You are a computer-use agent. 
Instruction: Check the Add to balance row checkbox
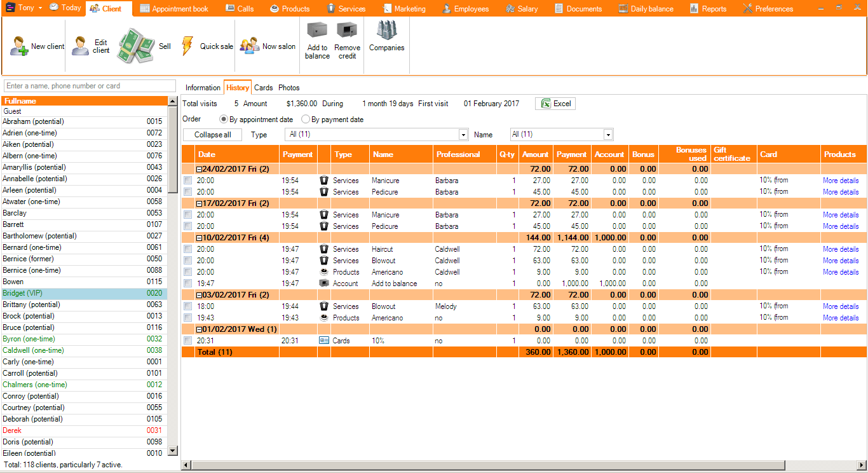[187, 284]
